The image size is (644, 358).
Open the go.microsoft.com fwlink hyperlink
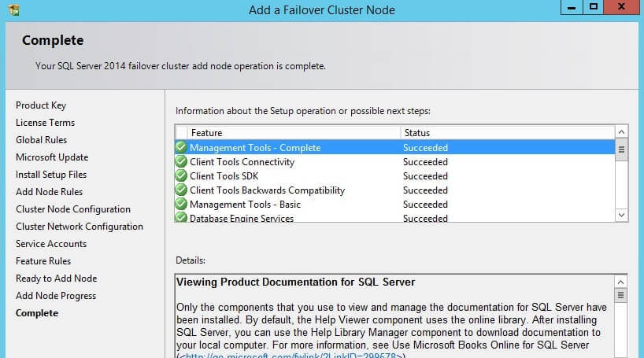coord(291,355)
